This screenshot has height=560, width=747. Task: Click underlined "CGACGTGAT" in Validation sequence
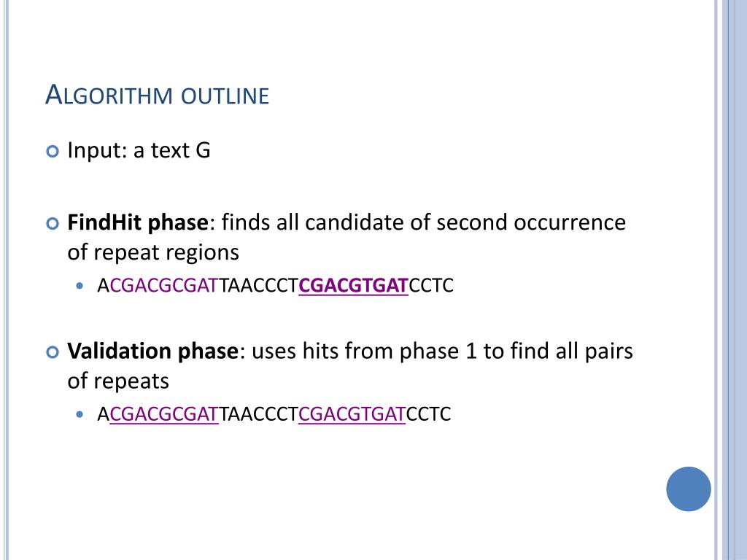[352, 415]
